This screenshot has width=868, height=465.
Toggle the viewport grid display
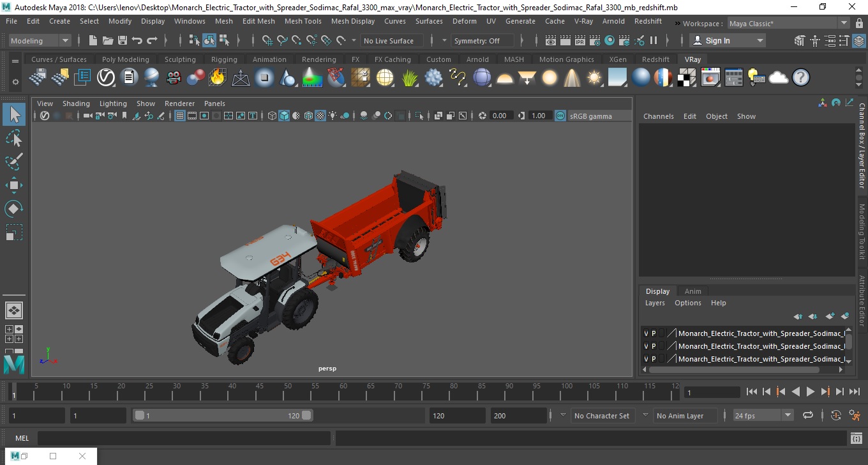180,116
